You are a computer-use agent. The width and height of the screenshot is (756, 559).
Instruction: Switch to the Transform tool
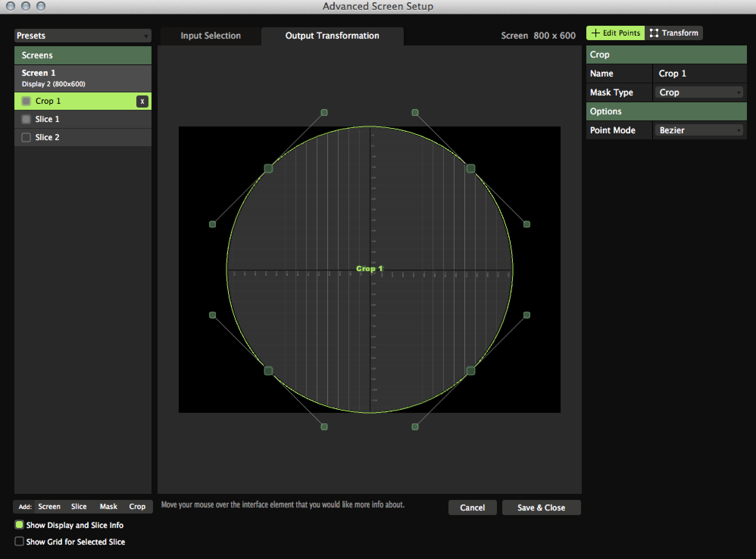674,33
